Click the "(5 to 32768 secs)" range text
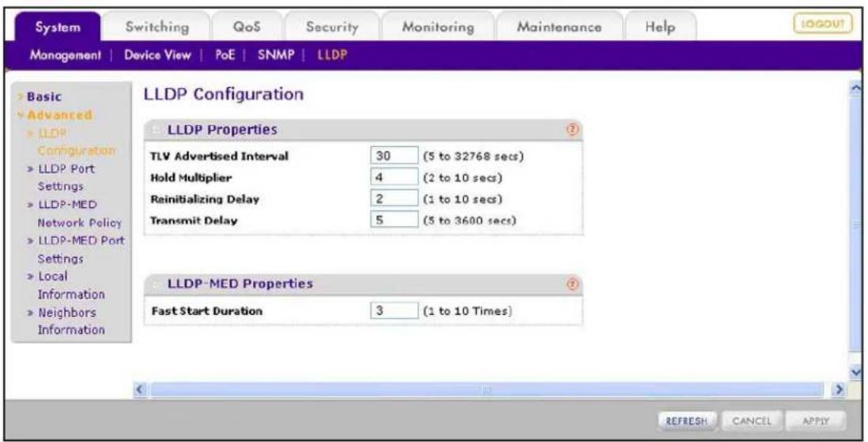Image resolution: width=868 pixels, height=442 pixels. [x=474, y=157]
